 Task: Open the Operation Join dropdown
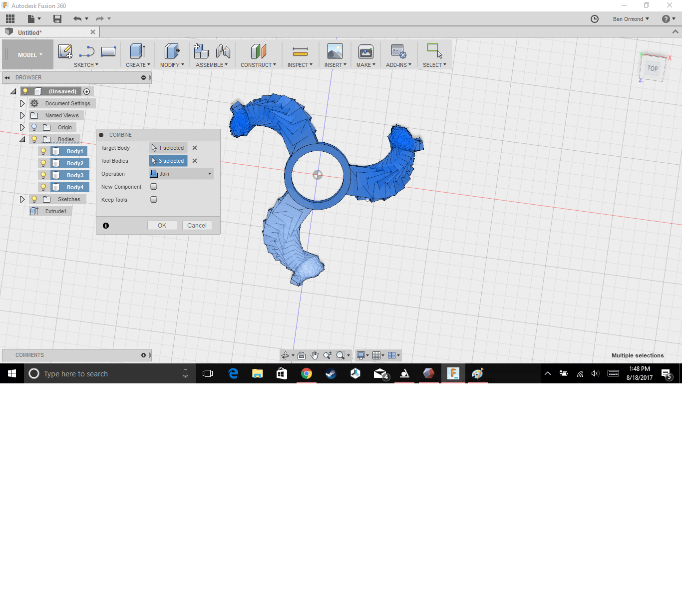[x=182, y=174]
